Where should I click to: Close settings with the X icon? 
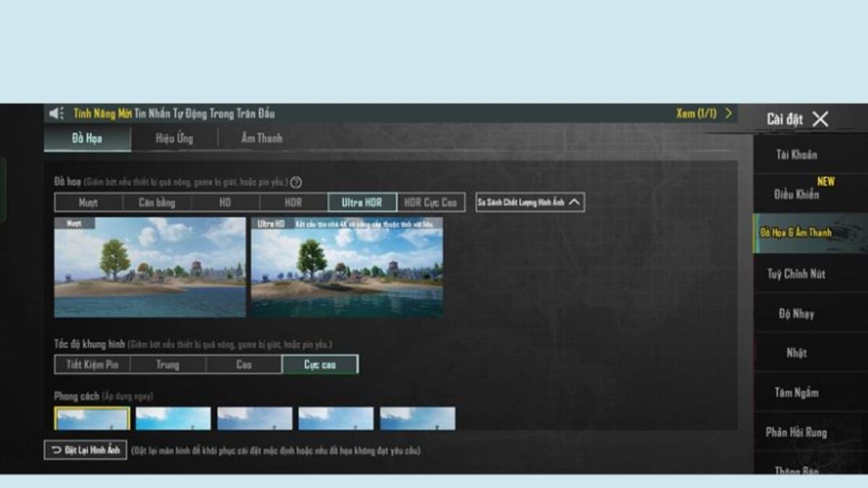820,119
